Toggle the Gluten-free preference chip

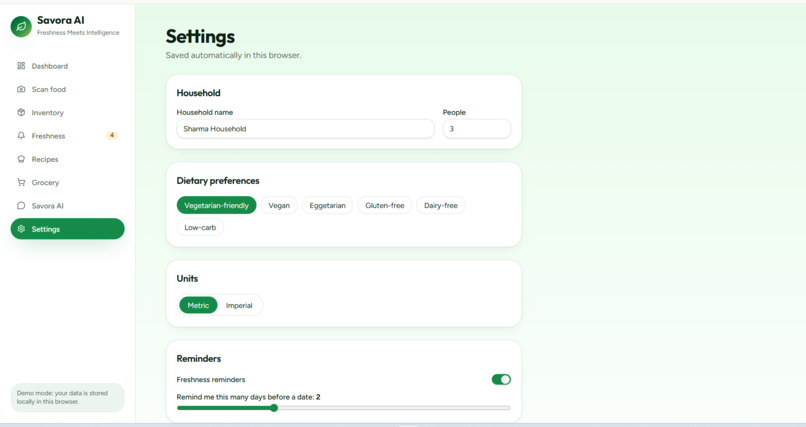[x=384, y=205]
